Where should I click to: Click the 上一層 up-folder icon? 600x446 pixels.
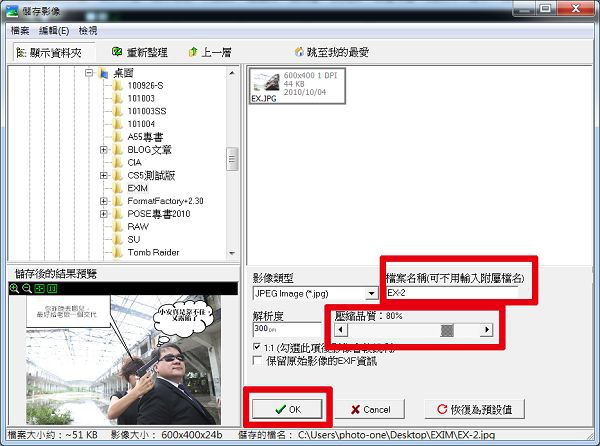tap(193, 52)
